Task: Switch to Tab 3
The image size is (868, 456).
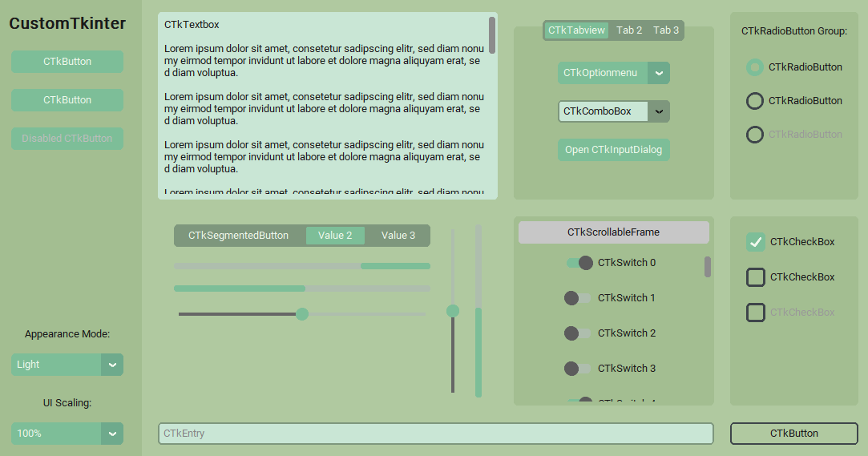Action: (x=666, y=30)
